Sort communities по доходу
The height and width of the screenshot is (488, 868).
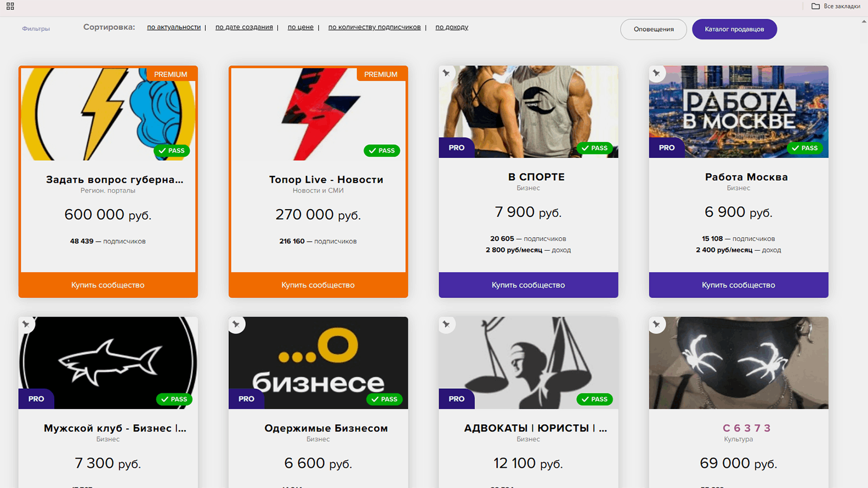pyautogui.click(x=451, y=27)
